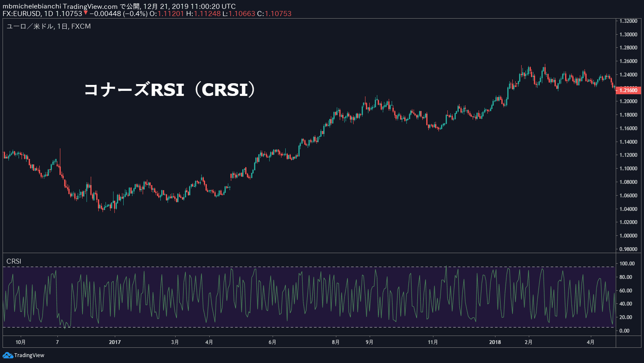
Task: Select the upper dashed CRSI band line
Action: [295, 267]
